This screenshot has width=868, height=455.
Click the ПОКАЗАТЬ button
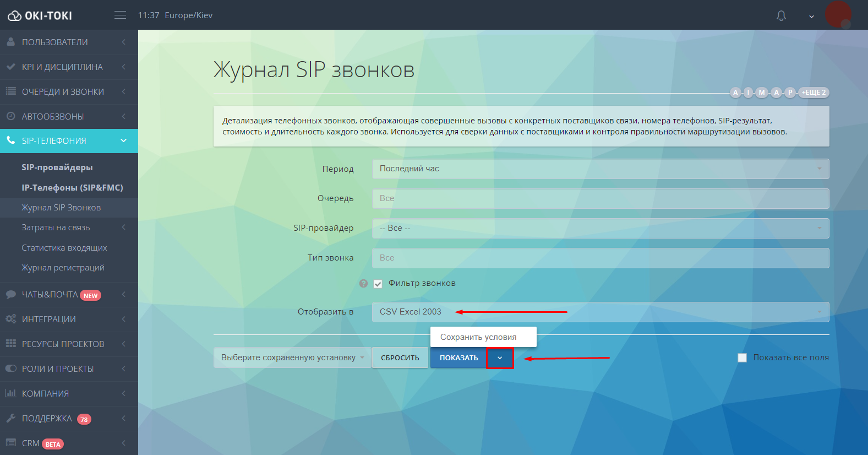(459, 357)
